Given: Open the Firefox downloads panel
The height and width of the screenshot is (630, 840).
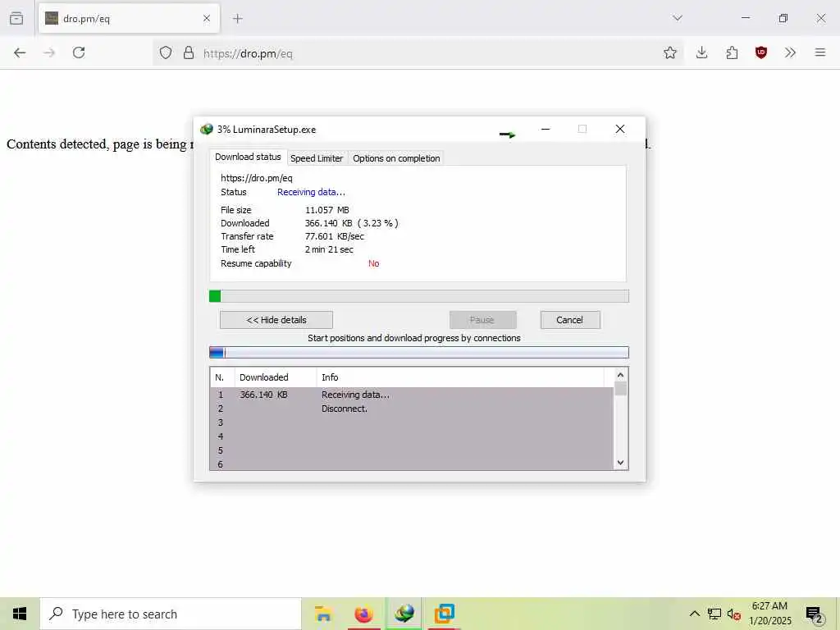Looking at the screenshot, I should pyautogui.click(x=701, y=52).
